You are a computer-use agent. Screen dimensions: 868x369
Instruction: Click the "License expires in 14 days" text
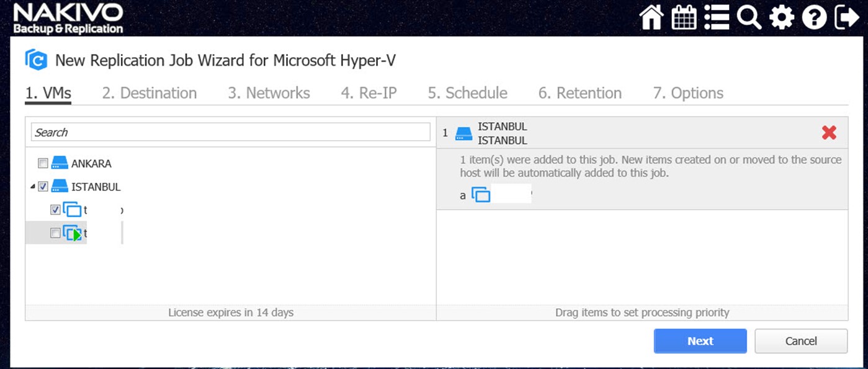[231, 313]
